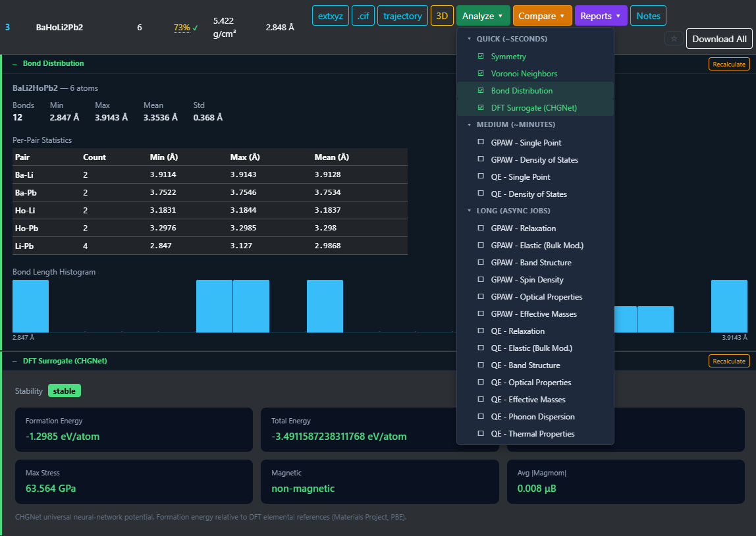Close the Analyze dropdown menu
This screenshot has width=756, height=536.
483,16
